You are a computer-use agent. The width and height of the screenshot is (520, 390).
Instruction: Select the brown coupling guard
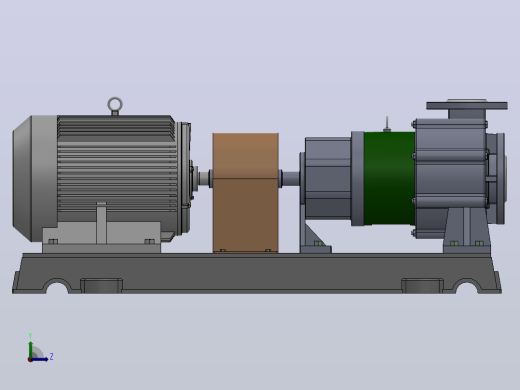point(246,193)
